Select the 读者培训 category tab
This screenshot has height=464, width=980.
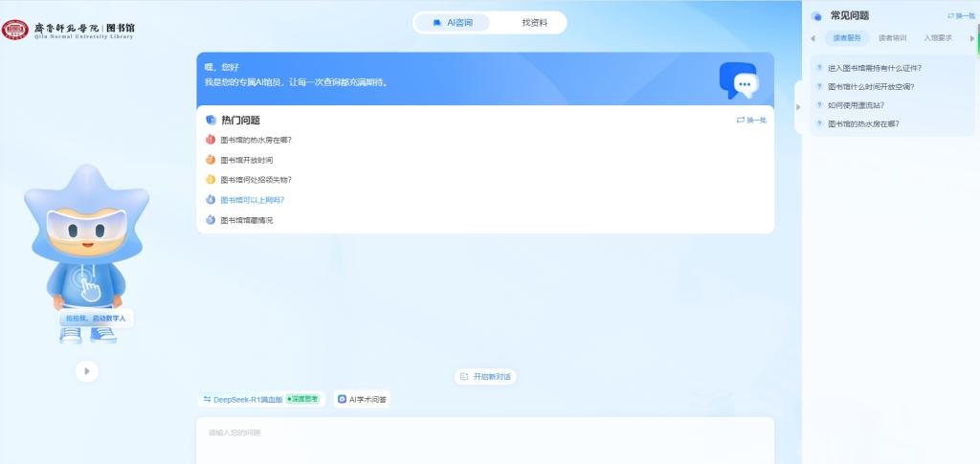coord(892,38)
